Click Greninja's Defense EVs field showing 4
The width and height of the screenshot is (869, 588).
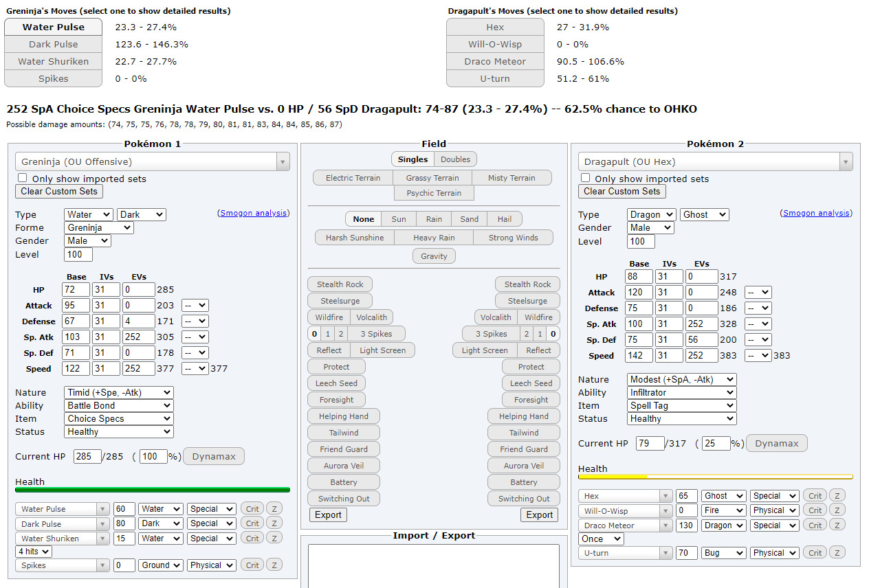tap(138, 321)
